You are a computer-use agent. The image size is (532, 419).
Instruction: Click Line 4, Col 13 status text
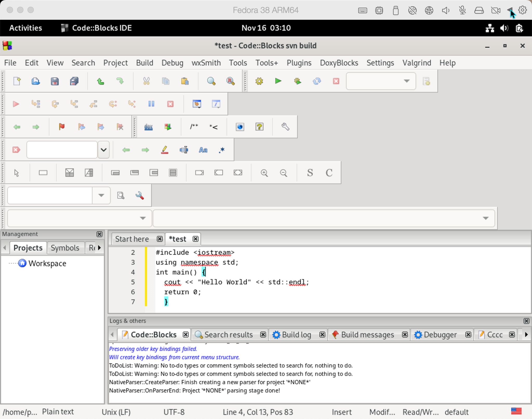tap(258, 412)
